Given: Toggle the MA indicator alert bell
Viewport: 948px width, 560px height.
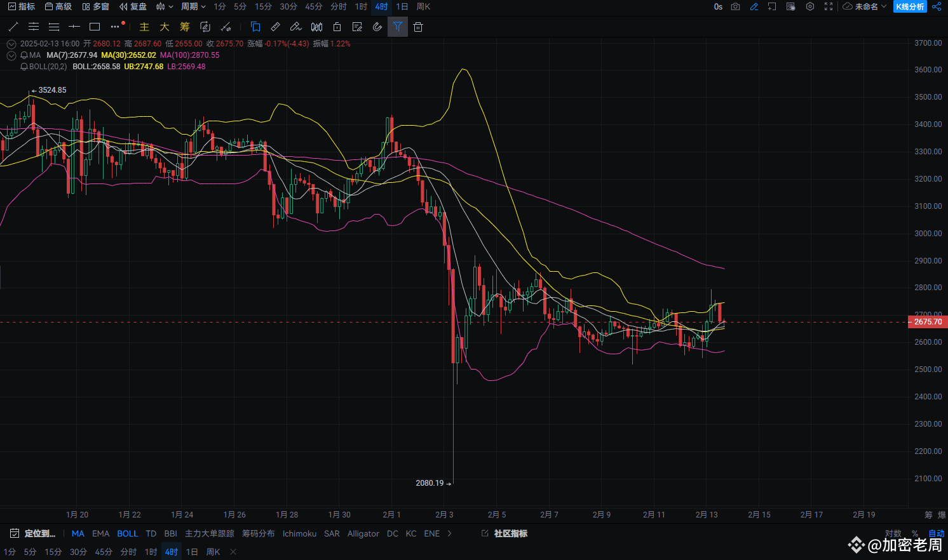Looking at the screenshot, I should pos(24,55).
